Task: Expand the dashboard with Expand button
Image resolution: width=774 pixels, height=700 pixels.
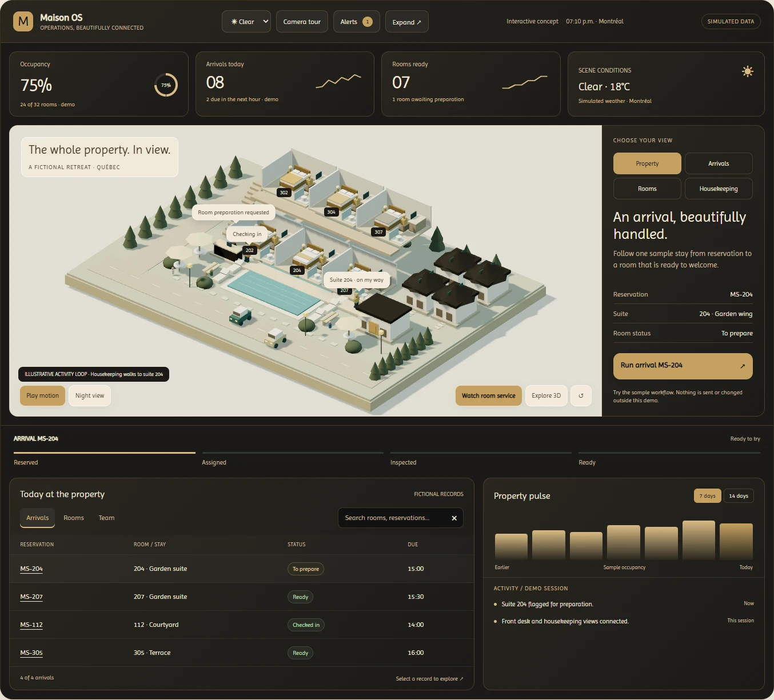Action: click(407, 22)
